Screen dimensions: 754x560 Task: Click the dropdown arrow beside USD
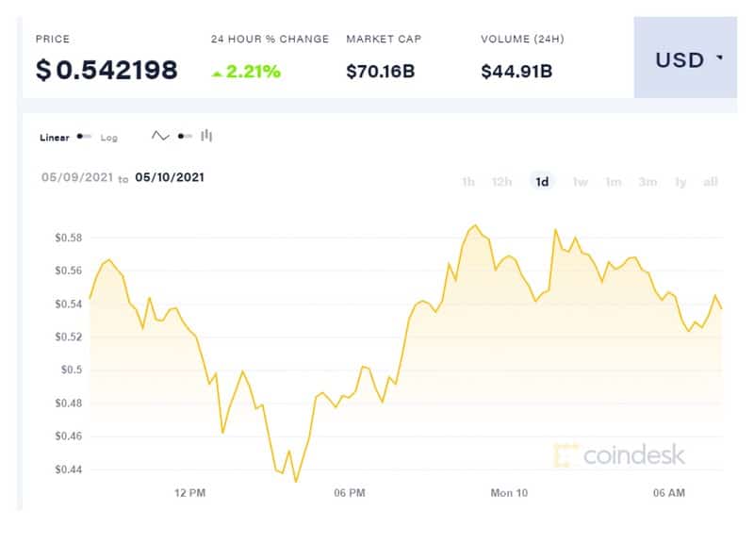click(719, 58)
